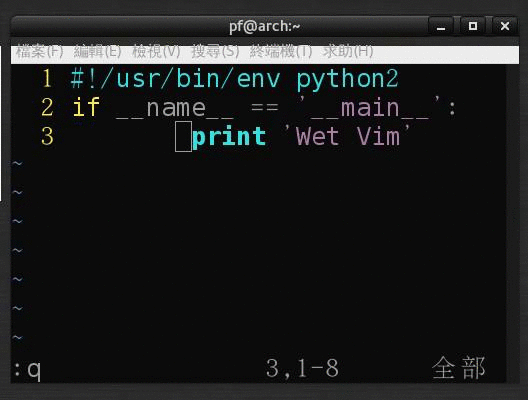Open the 檔案(F) menu

point(39,51)
